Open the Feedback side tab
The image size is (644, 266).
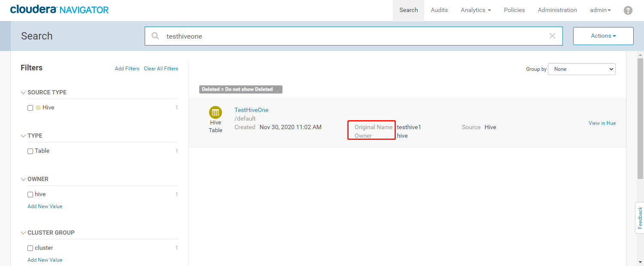click(640, 218)
